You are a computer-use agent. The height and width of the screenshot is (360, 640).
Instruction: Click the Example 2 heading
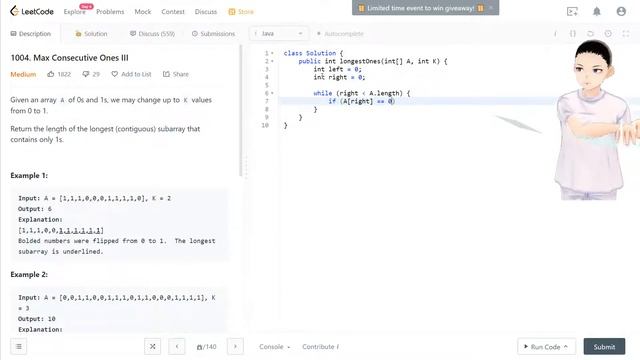[29, 275]
